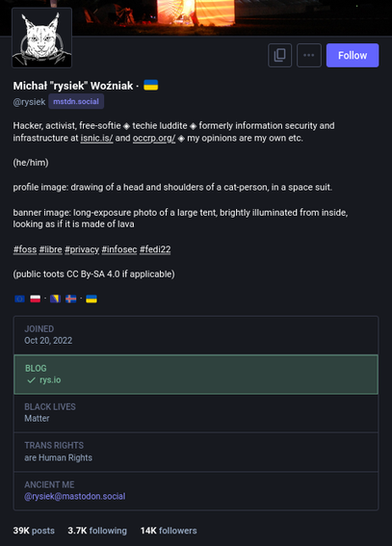Follow Michał rysiek Woźniak
Image resolution: width=392 pixels, height=546 pixels.
353,55
